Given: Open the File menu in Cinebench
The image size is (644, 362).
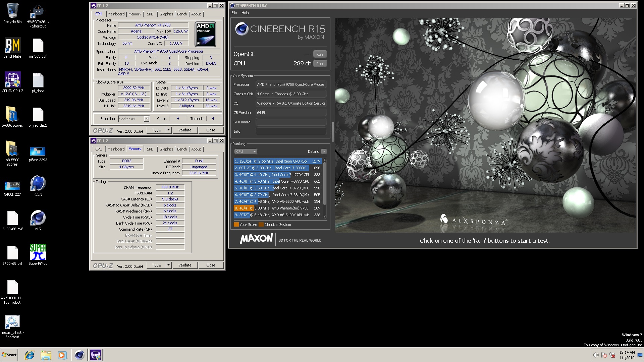Looking at the screenshot, I should (234, 13).
